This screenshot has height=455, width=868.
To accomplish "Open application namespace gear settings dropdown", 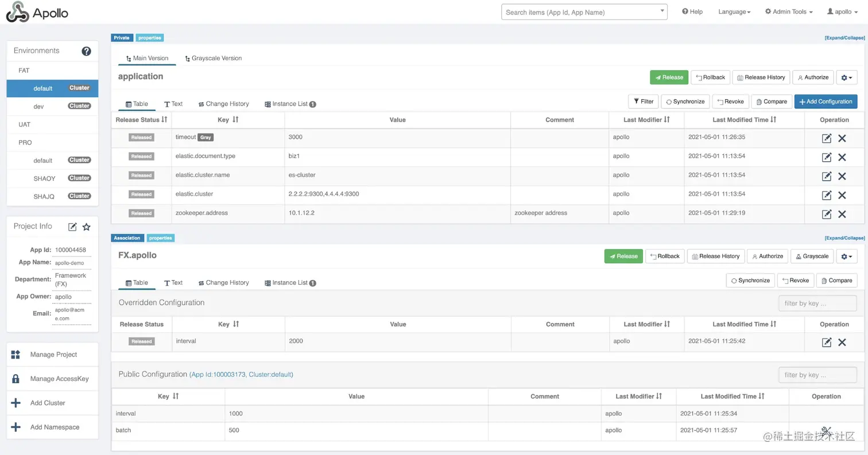I will [x=847, y=77].
